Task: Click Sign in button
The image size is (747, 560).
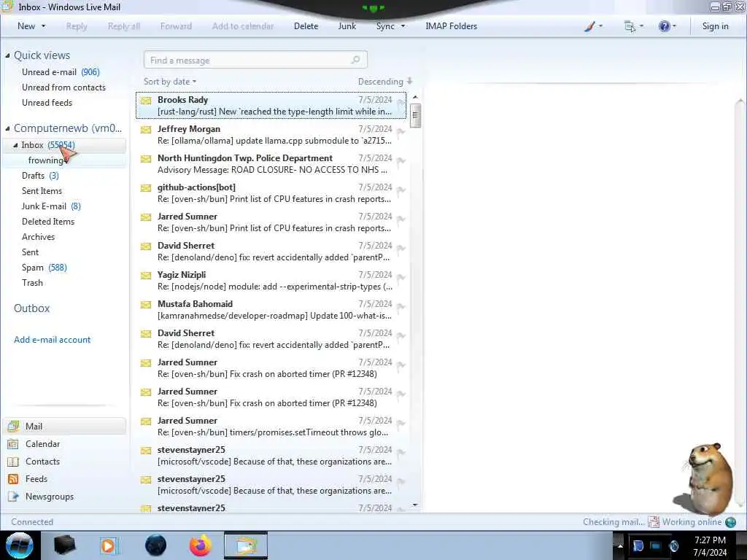Action: coord(715,26)
